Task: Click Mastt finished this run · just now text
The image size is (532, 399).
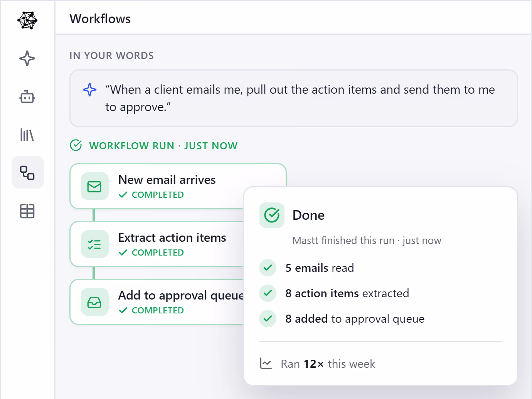Action: [x=367, y=241]
